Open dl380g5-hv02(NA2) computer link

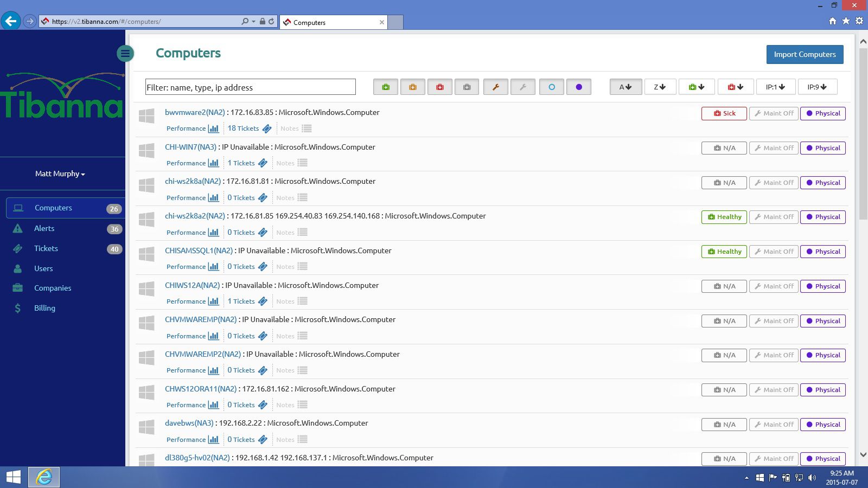197,458
